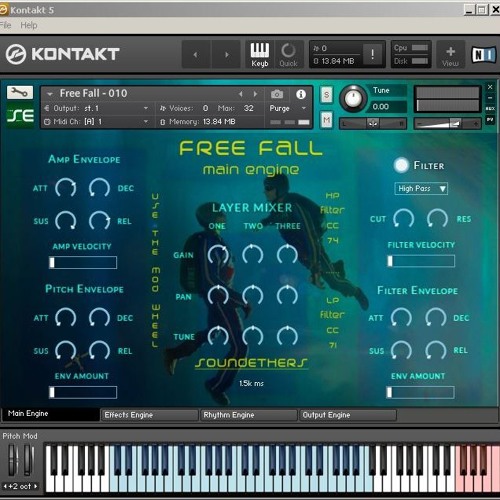Switch to Effects Engine tab
The width and height of the screenshot is (500, 500).
pyautogui.click(x=149, y=415)
